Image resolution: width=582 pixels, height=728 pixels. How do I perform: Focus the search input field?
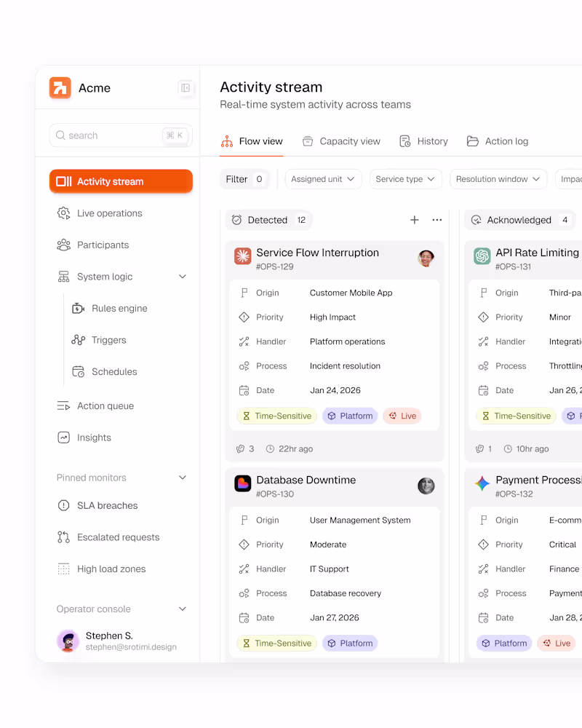[121, 135]
